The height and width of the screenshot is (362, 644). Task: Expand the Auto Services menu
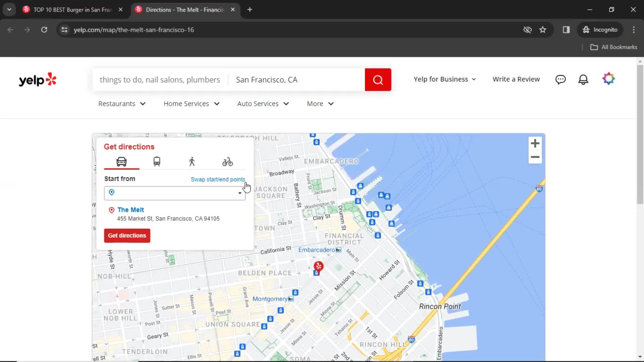pos(263,104)
